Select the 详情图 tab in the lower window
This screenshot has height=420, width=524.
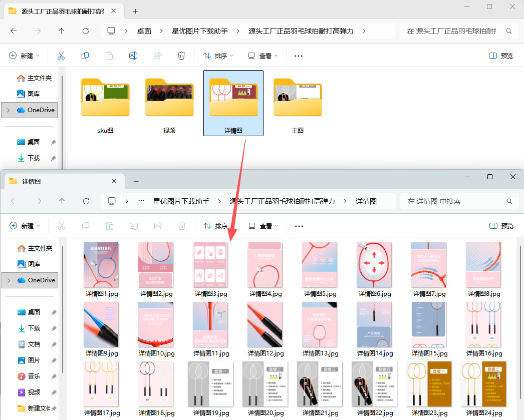click(x=60, y=181)
